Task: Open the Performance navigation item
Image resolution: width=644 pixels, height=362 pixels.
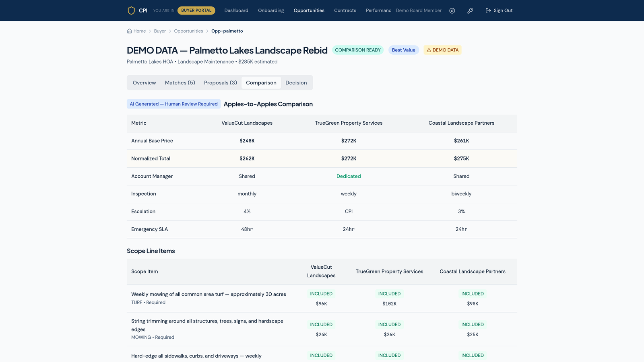Action: click(x=378, y=10)
